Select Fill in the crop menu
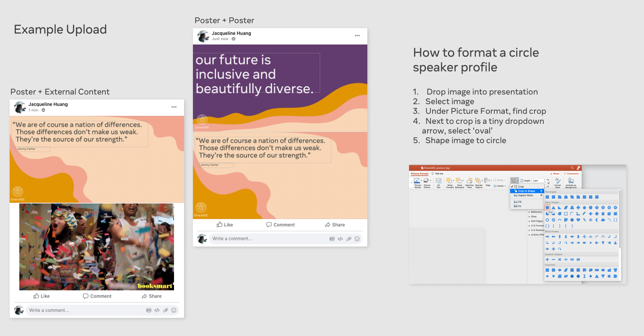 [x=518, y=202]
